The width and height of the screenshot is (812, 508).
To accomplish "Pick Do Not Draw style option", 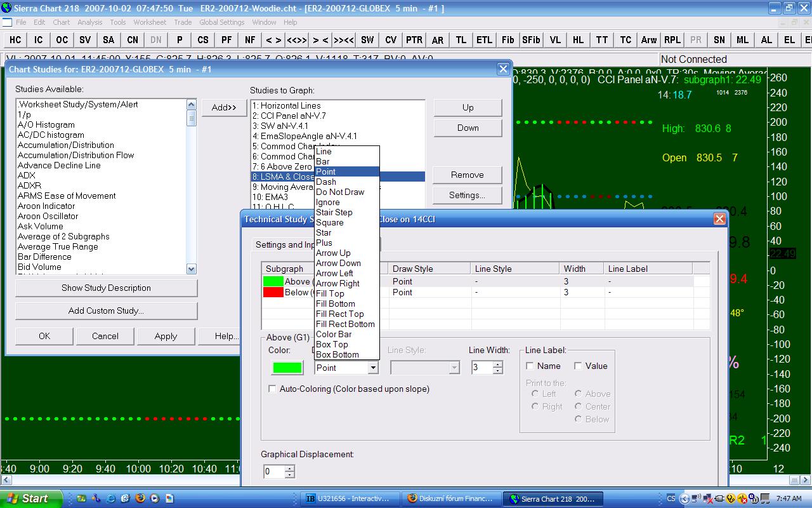I will pos(340,192).
